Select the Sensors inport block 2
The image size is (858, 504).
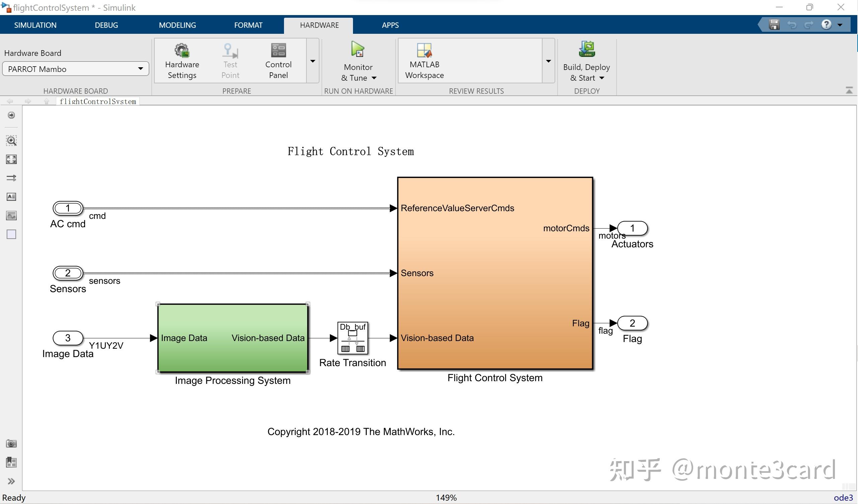click(x=68, y=273)
